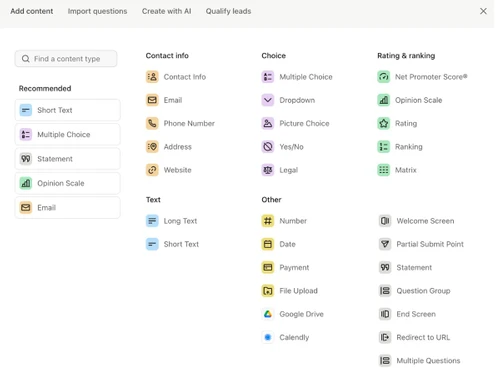Click the Date calendar icon
This screenshot has height=375, width=500.
[x=268, y=244]
